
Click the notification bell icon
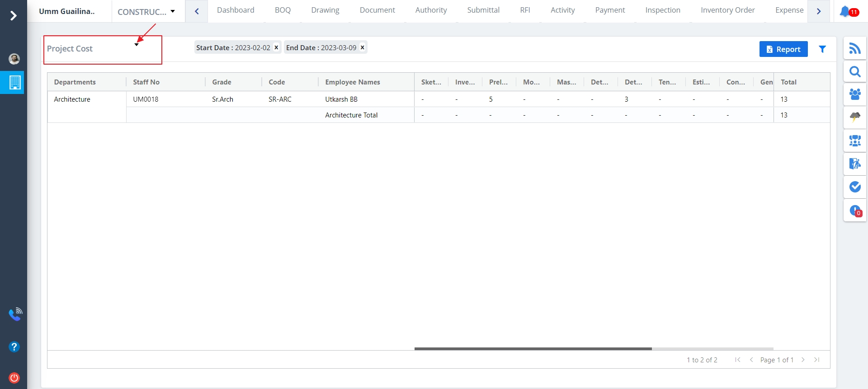tap(845, 11)
